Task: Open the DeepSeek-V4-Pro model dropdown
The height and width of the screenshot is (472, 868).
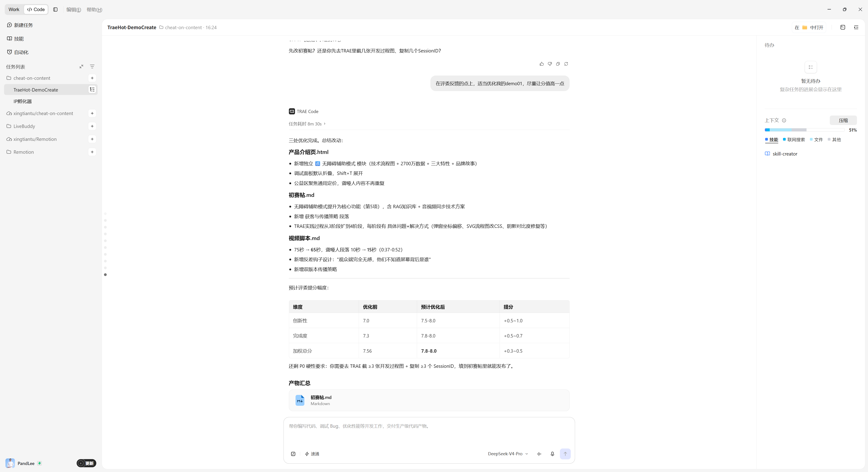Action: [508, 454]
